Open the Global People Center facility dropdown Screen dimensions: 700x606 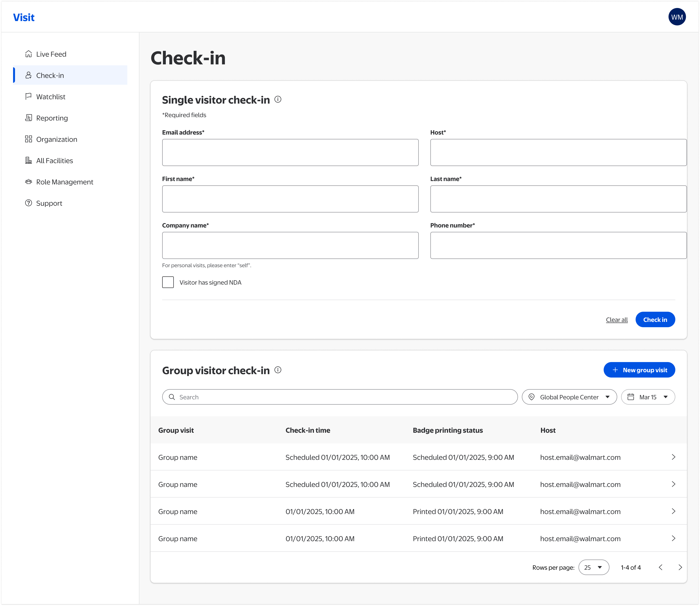[569, 397]
